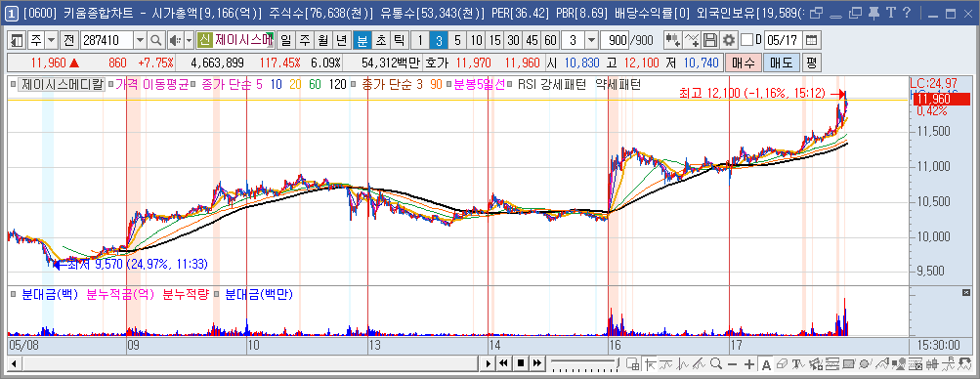The width and height of the screenshot is (980, 379).
Task: Click the minus zoom out icon
Action: point(732,363)
